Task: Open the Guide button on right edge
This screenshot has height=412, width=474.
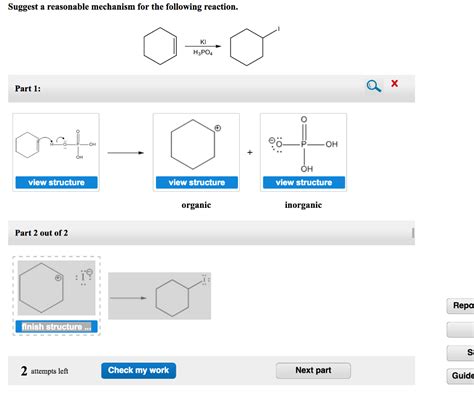Action: coord(461,376)
